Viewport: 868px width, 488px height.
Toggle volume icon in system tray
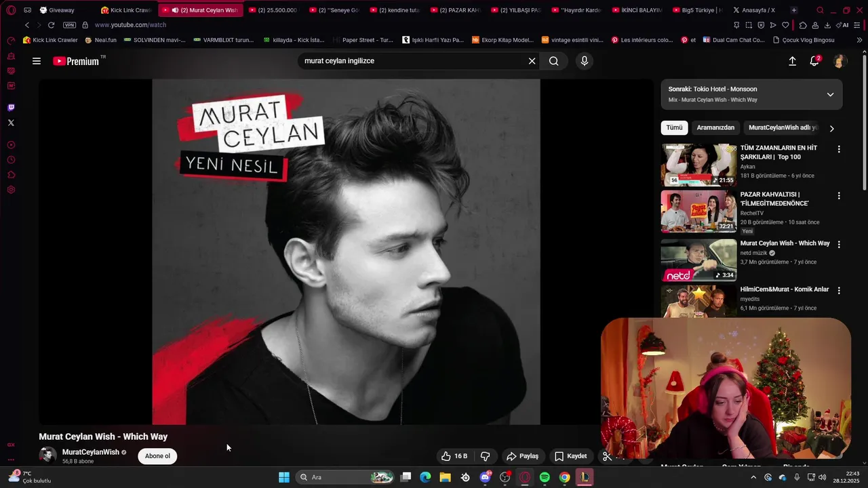tap(823, 477)
